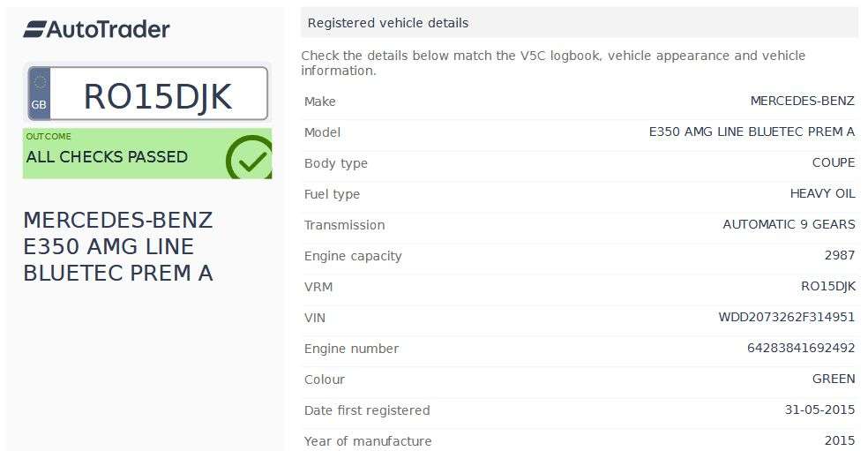
Task: Click the Make row value MERCEDES-BENZ
Action: (x=802, y=101)
